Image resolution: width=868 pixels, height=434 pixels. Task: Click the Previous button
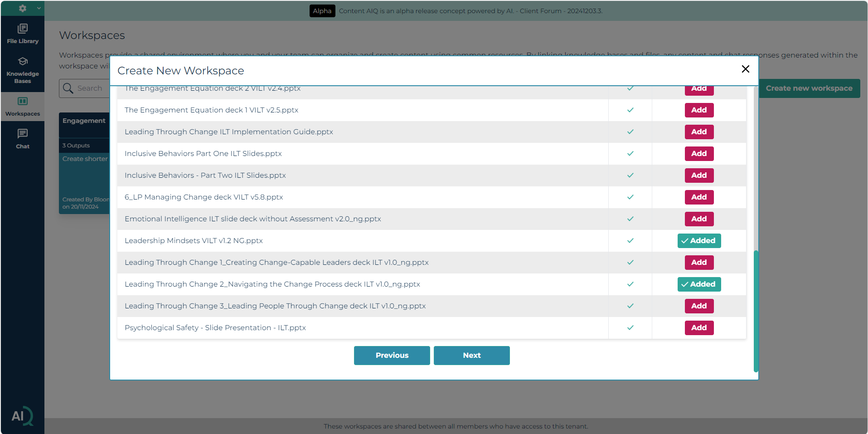tap(391, 355)
